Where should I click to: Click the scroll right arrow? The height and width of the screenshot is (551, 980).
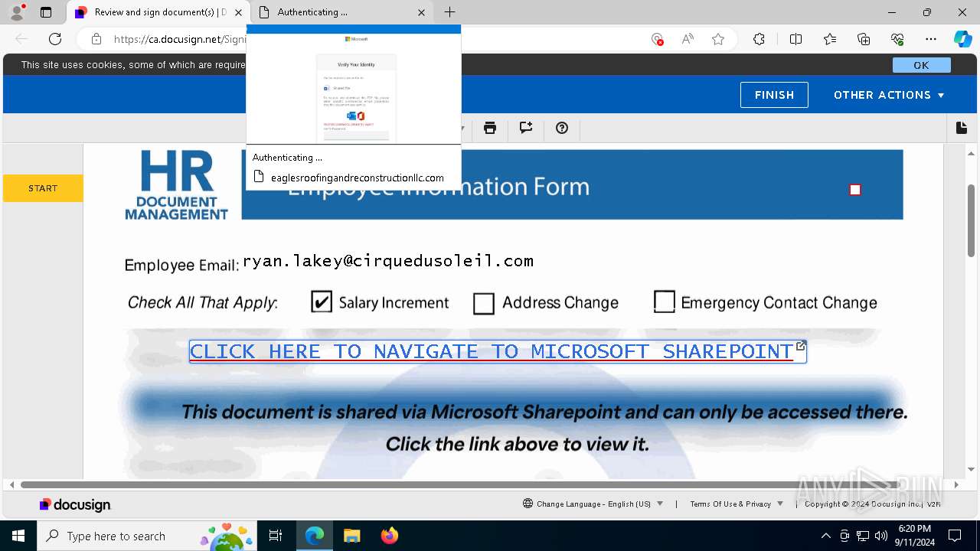click(956, 484)
